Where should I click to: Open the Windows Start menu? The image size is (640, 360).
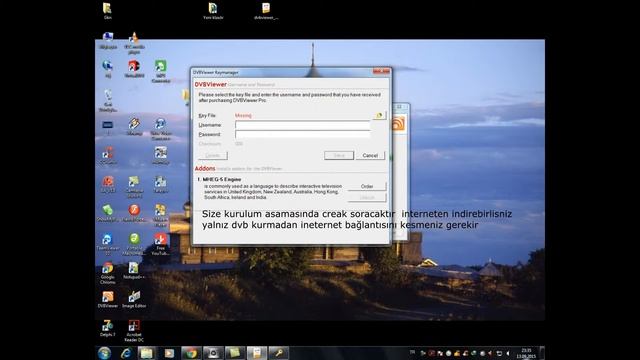104,353
